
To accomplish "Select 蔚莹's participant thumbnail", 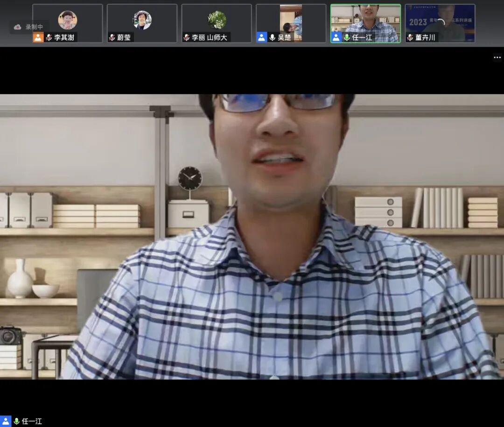I will (x=142, y=21).
